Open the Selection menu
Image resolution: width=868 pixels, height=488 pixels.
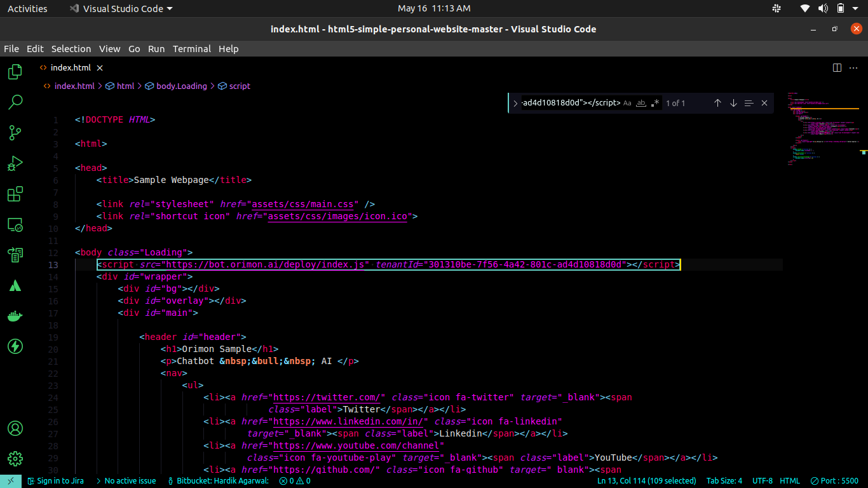(x=71, y=49)
